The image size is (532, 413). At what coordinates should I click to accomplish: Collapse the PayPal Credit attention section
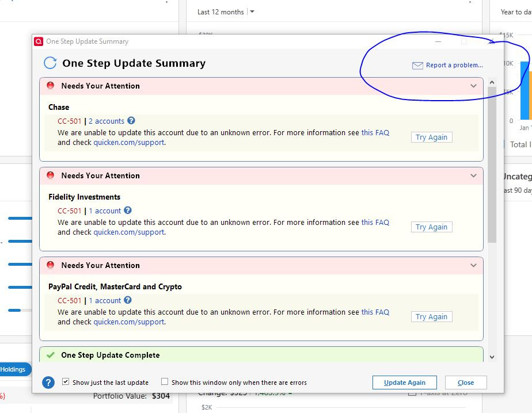473,265
